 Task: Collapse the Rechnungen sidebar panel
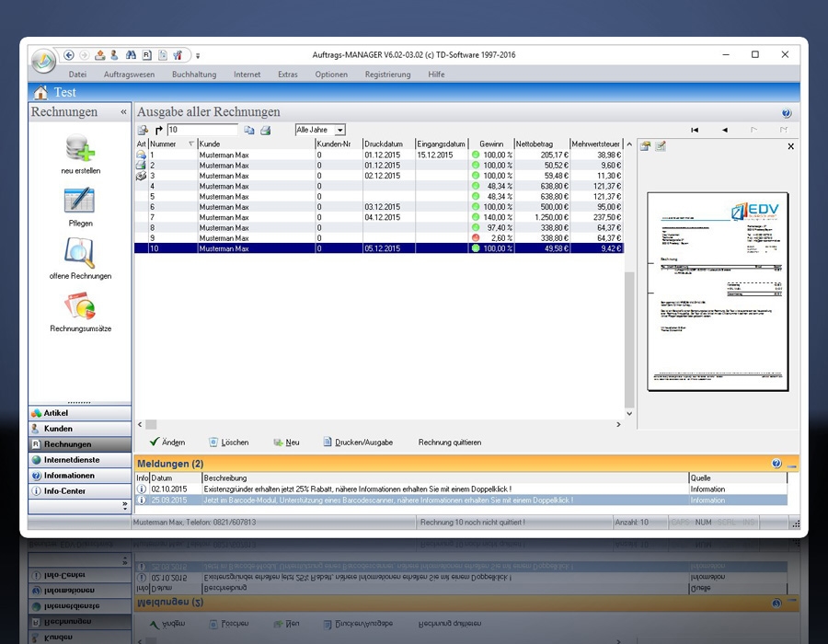click(x=124, y=112)
